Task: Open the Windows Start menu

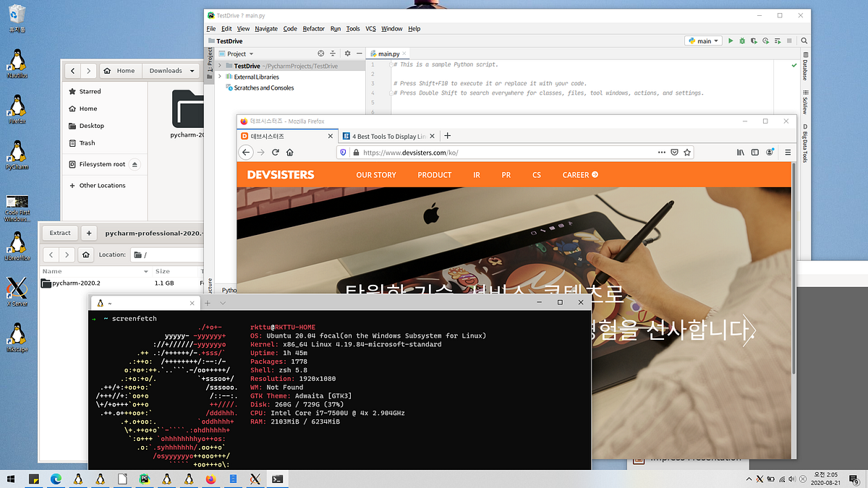Action: [x=12, y=479]
